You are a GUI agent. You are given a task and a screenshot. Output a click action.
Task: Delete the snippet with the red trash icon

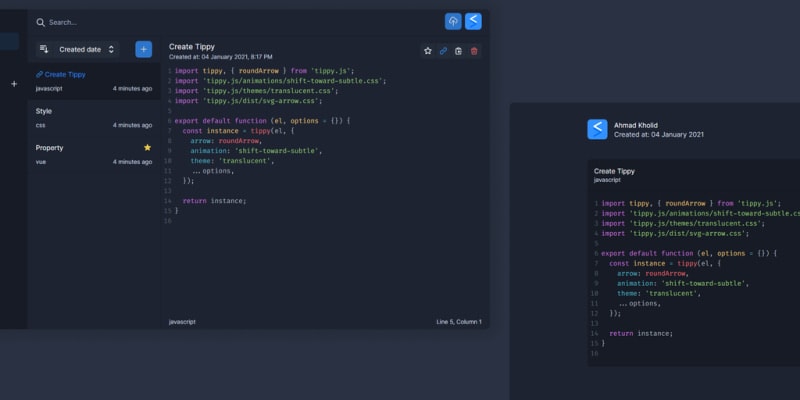coord(474,51)
